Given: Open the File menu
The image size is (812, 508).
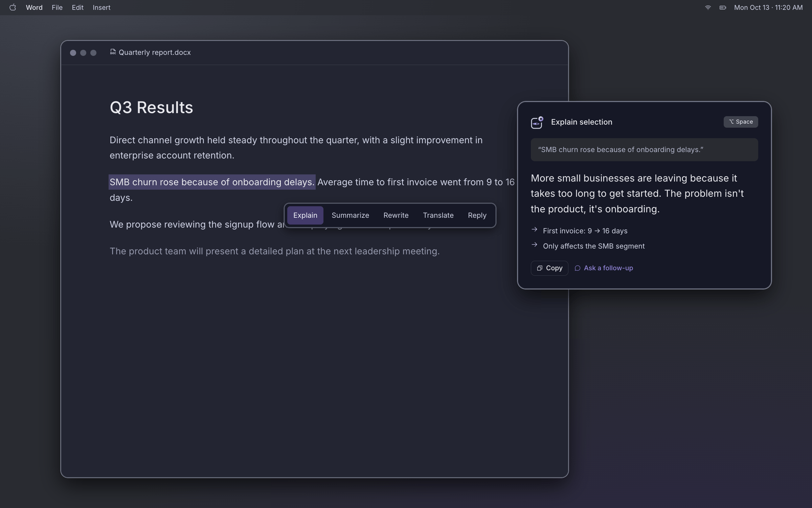Looking at the screenshot, I should click(57, 7).
